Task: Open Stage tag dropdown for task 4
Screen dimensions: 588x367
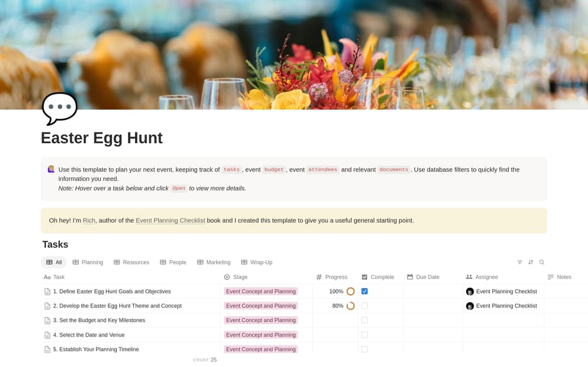Action: click(x=261, y=335)
